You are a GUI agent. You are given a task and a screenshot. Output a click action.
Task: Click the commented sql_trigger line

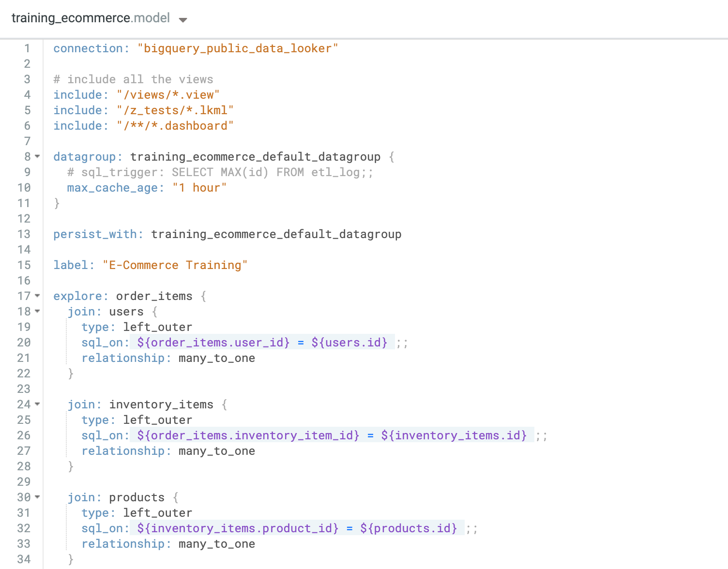coord(220,172)
